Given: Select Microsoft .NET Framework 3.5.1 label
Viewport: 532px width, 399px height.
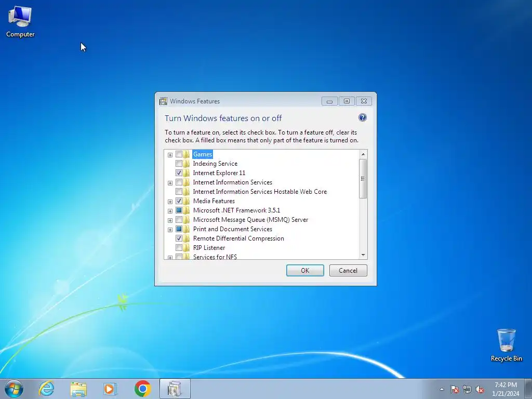Looking at the screenshot, I should (x=236, y=210).
